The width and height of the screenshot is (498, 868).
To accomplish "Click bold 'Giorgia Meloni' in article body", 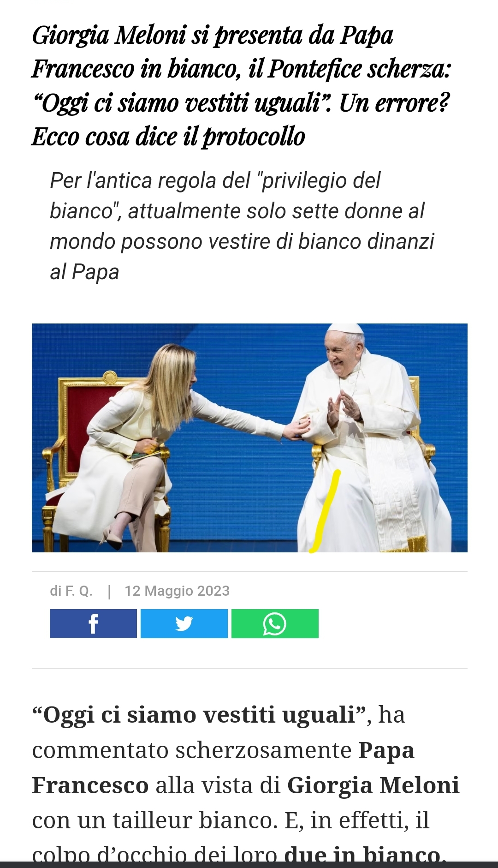I will (373, 785).
